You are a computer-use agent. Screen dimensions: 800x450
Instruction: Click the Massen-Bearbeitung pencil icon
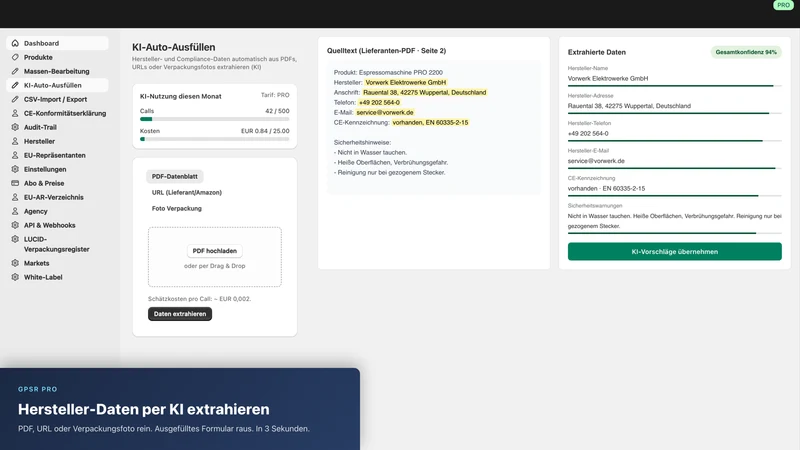[15, 71]
